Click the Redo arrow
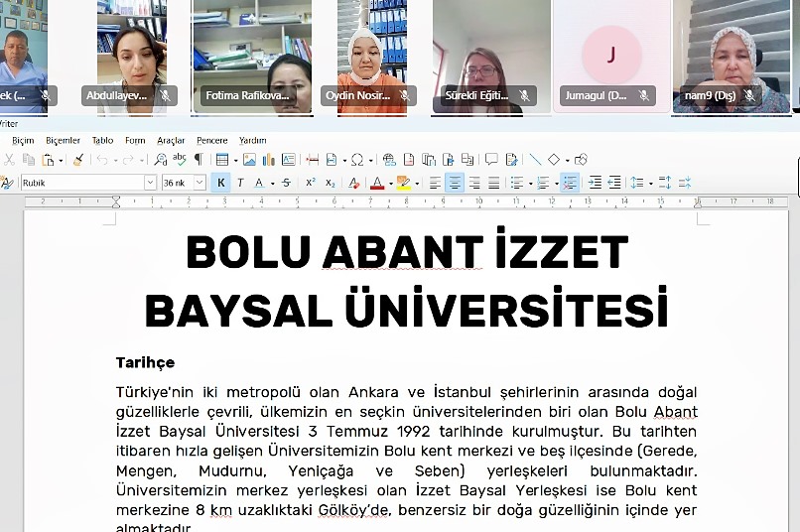 (128, 160)
